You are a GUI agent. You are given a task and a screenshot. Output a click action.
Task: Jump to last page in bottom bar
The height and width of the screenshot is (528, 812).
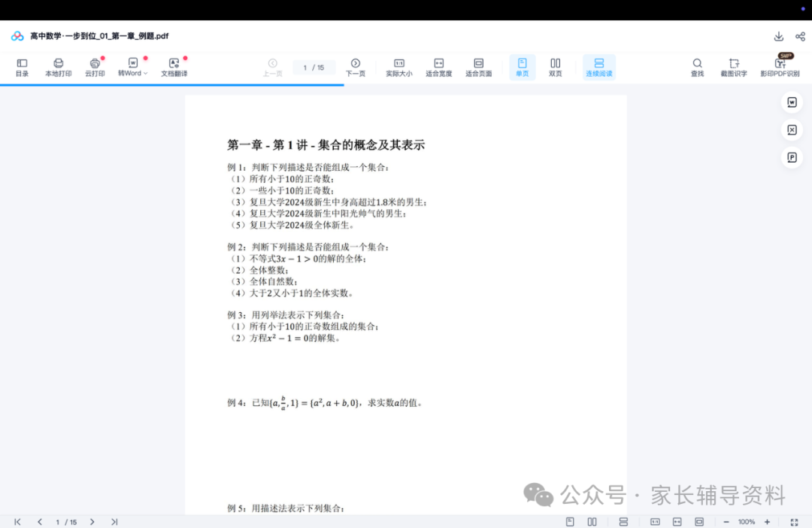(x=114, y=522)
